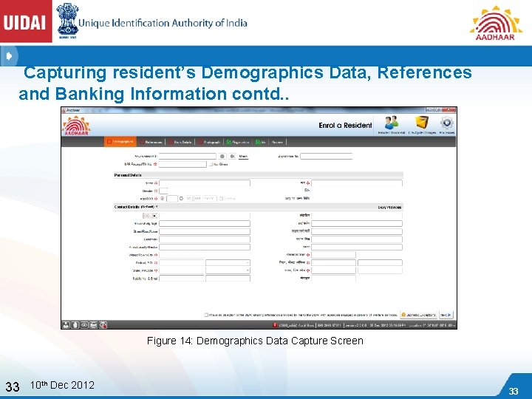Click into the Street/Road/Lane field

click(x=205, y=231)
